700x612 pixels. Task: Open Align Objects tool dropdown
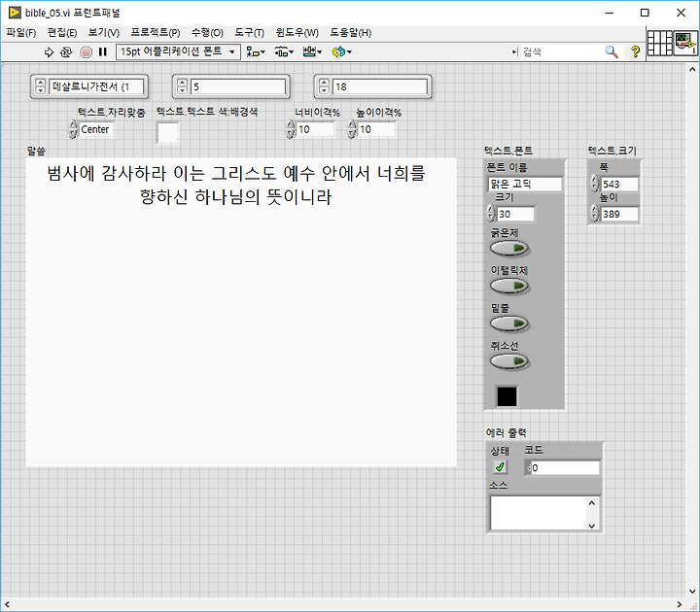256,52
